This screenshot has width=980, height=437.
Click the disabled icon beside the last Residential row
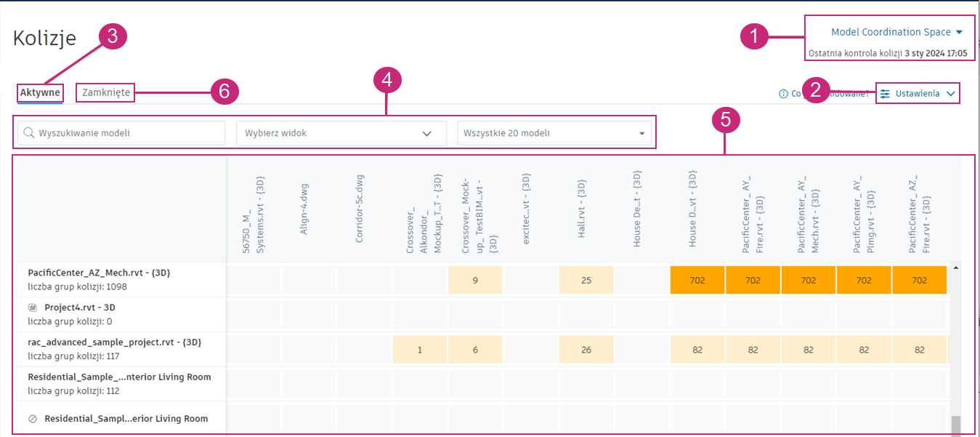[33, 419]
